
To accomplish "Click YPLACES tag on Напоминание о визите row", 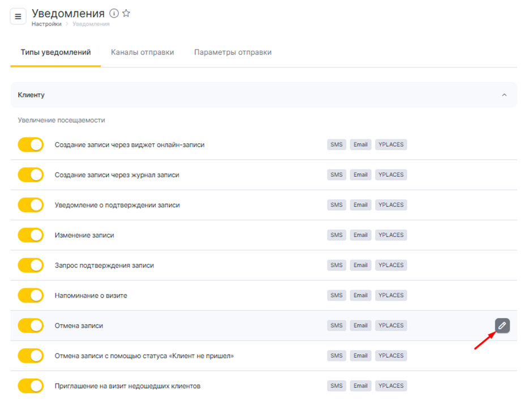I will pyautogui.click(x=391, y=295).
